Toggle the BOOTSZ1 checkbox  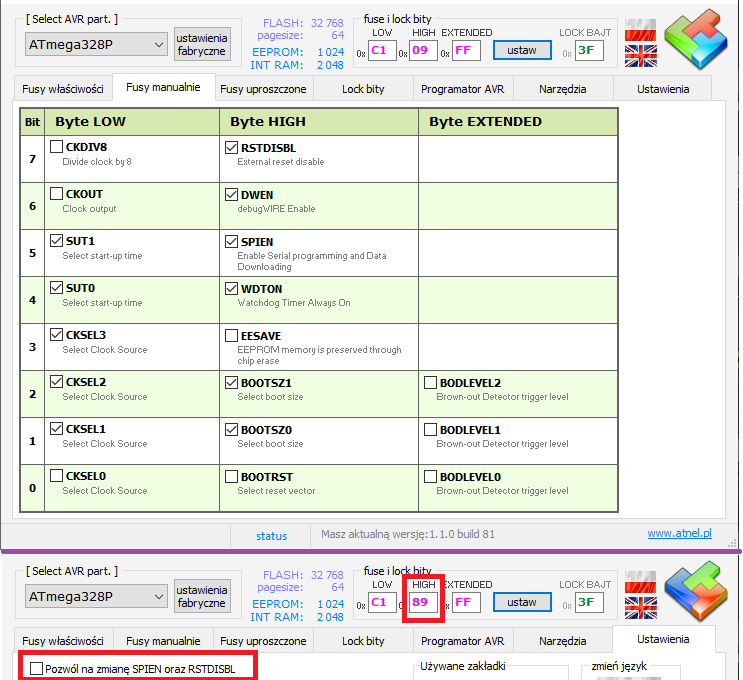click(x=231, y=382)
